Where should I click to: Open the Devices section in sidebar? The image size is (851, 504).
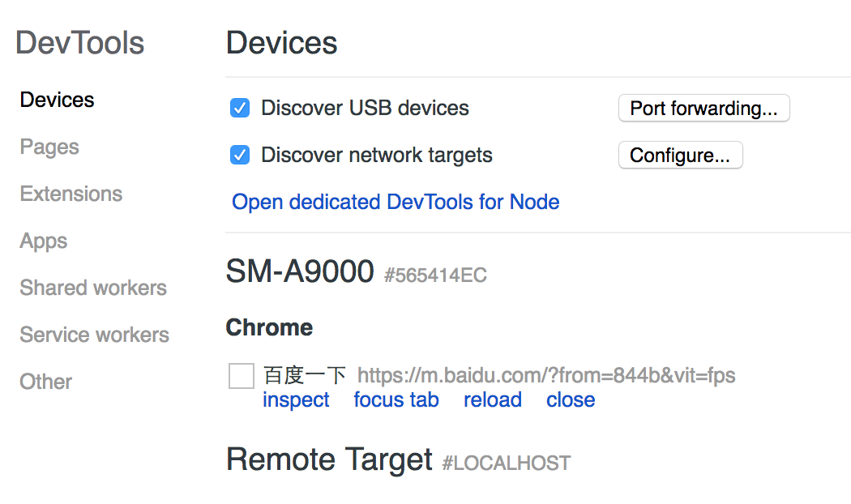[57, 100]
